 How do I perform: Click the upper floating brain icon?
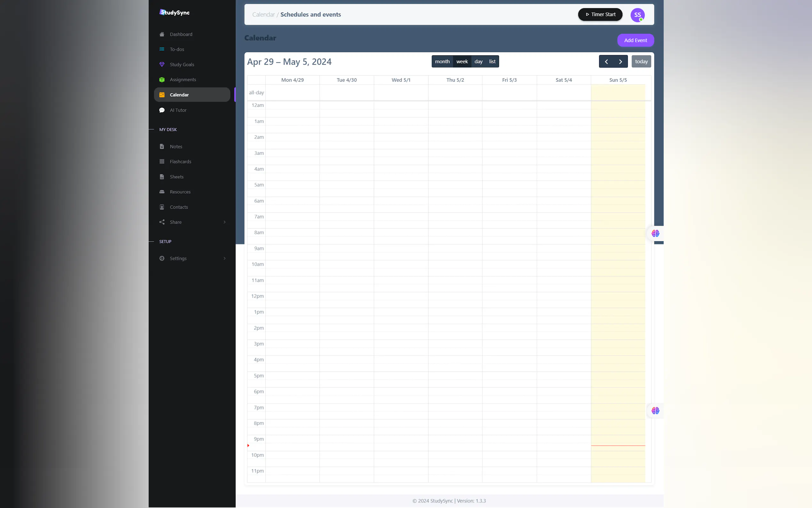[x=655, y=234]
